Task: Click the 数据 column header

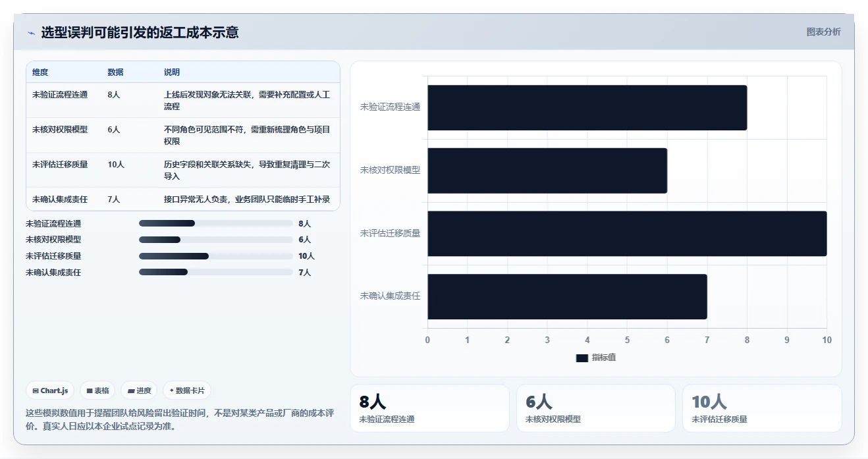Action: point(115,72)
